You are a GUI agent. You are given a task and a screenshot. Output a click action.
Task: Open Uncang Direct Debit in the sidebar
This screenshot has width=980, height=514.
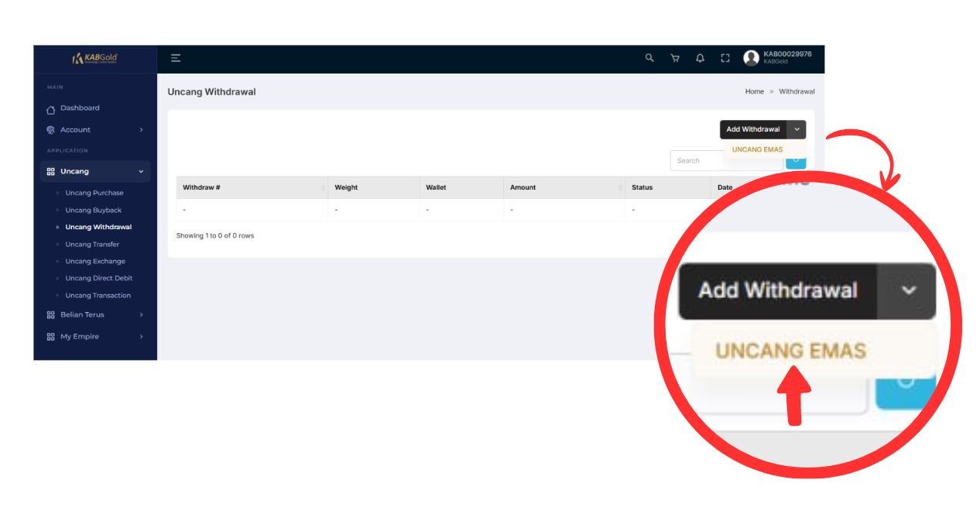pos(99,278)
